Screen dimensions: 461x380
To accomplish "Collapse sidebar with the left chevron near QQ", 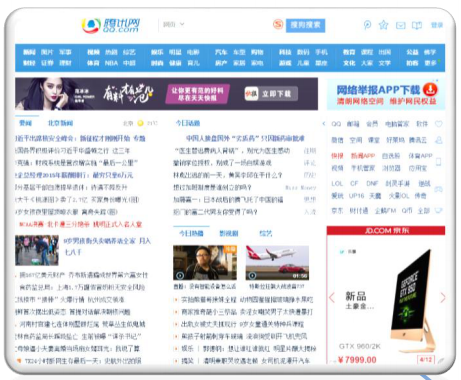I will tap(323, 124).
